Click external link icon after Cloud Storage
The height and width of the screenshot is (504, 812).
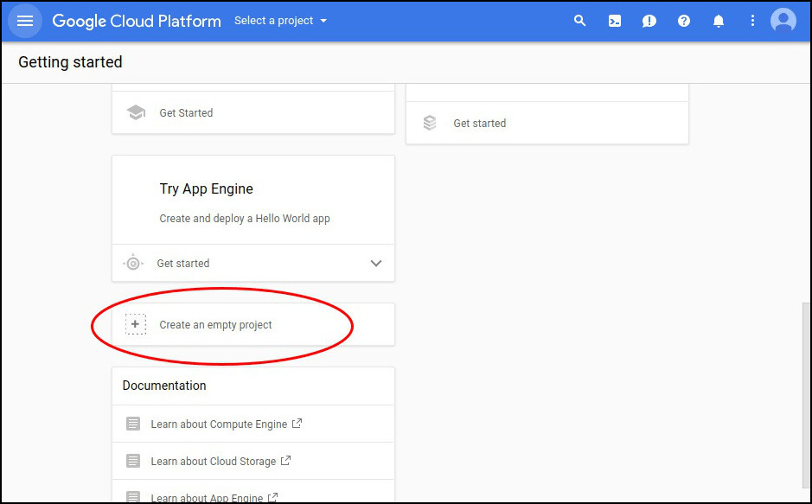(285, 460)
